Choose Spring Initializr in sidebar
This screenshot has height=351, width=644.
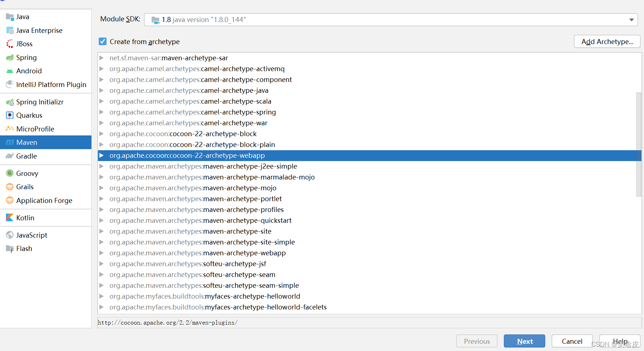point(46,102)
